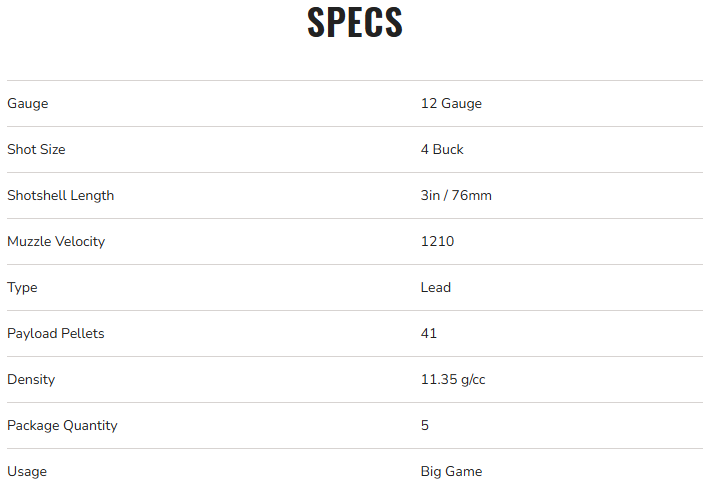Select the '4 Buck' value

pos(442,150)
